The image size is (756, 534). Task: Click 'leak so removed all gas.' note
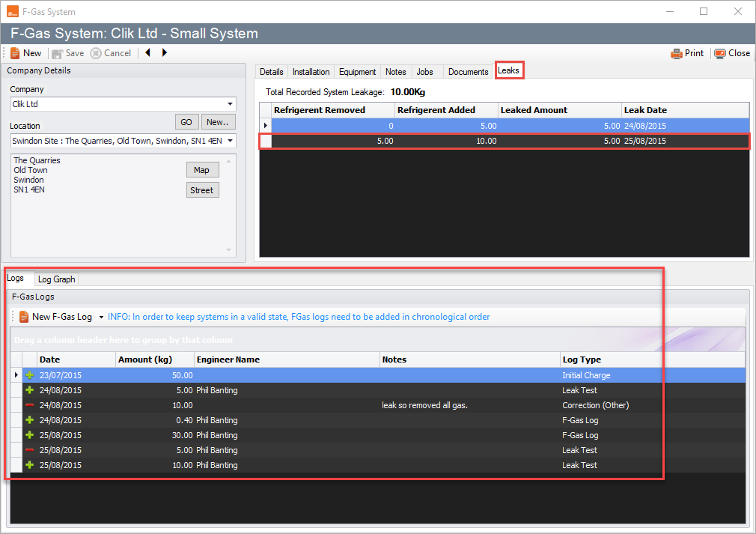click(424, 405)
